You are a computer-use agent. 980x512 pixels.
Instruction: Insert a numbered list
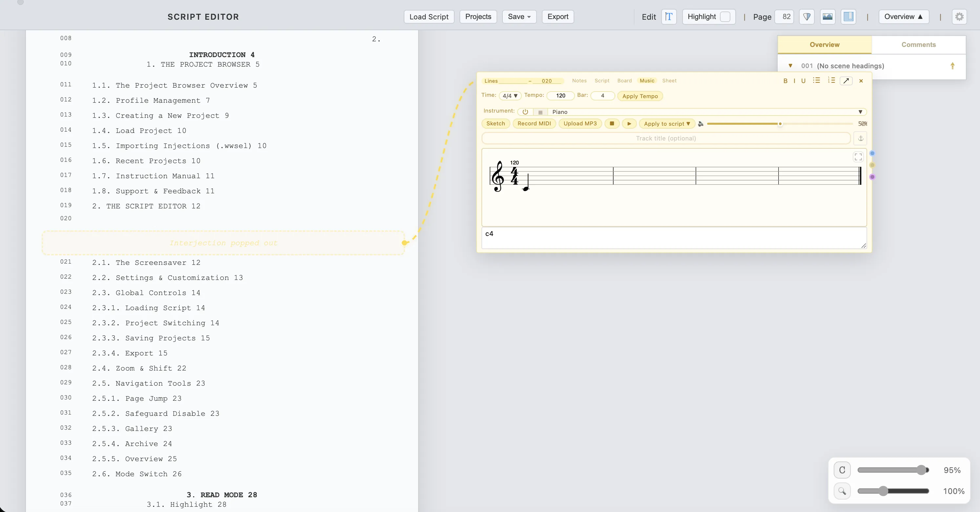coord(831,80)
